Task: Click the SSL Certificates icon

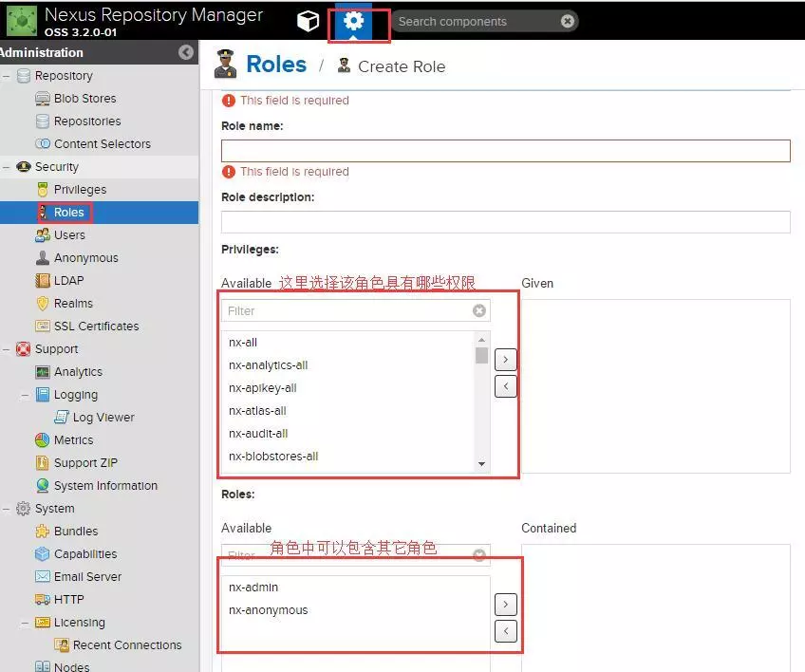Action: (x=43, y=326)
